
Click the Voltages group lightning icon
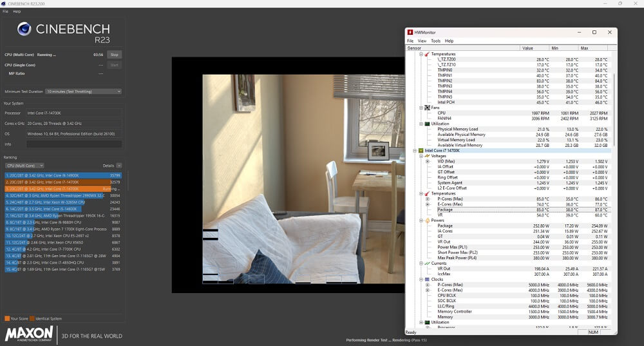pos(426,155)
